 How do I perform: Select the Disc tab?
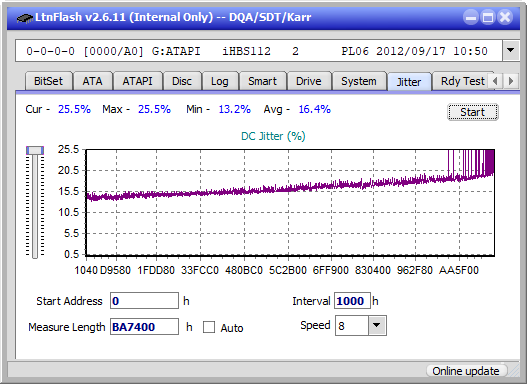tap(182, 81)
